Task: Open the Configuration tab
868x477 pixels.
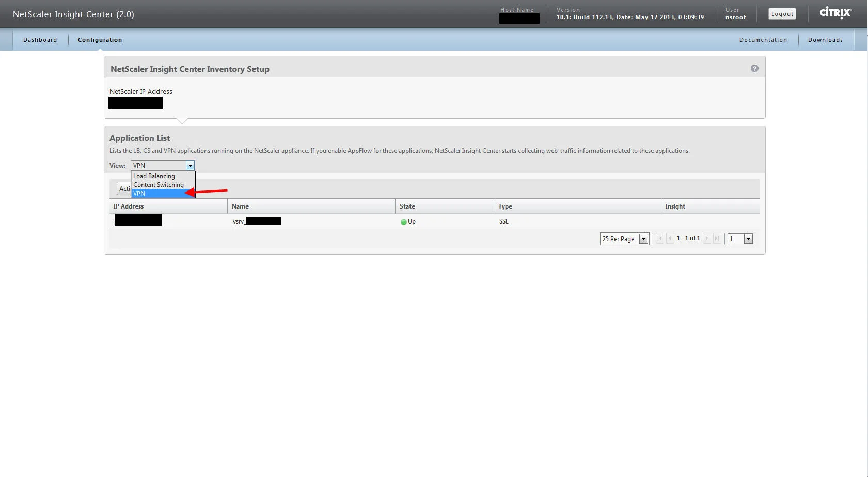Action: (100, 40)
